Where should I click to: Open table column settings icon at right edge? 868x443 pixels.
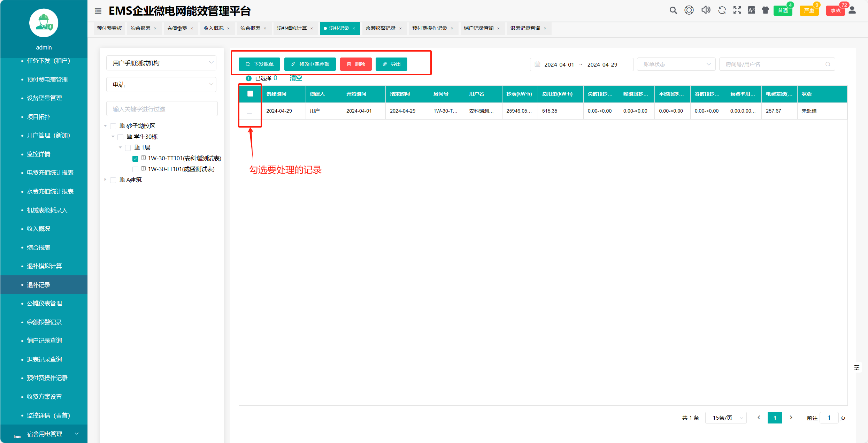pos(857,367)
